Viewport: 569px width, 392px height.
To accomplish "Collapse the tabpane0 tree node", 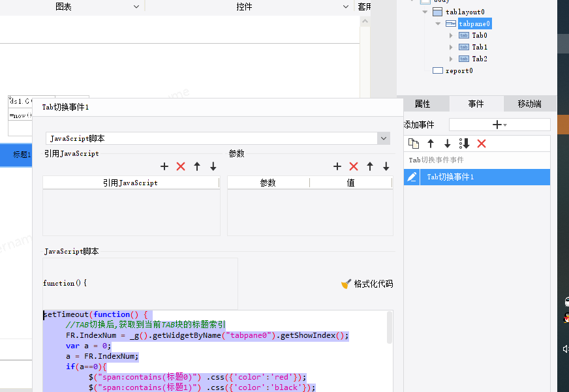I will click(438, 23).
